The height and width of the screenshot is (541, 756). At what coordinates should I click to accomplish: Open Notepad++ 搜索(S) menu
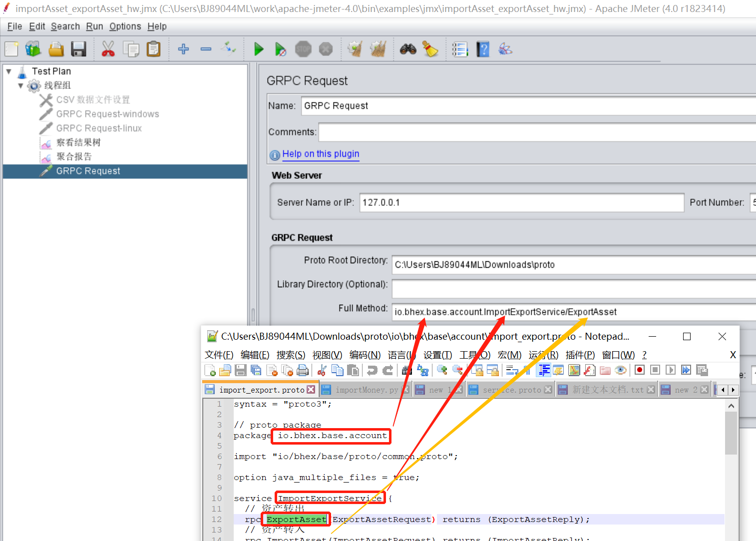click(x=291, y=355)
